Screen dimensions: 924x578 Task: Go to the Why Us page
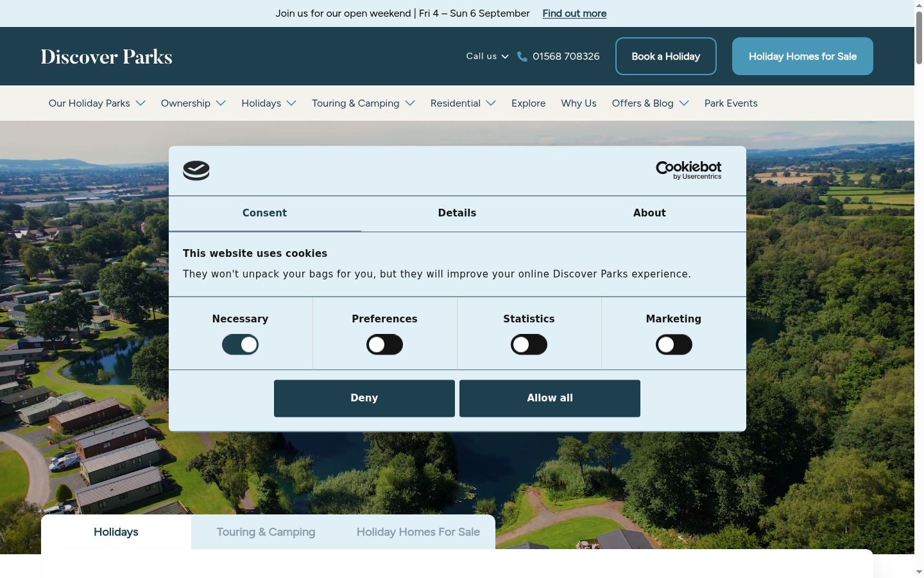579,103
